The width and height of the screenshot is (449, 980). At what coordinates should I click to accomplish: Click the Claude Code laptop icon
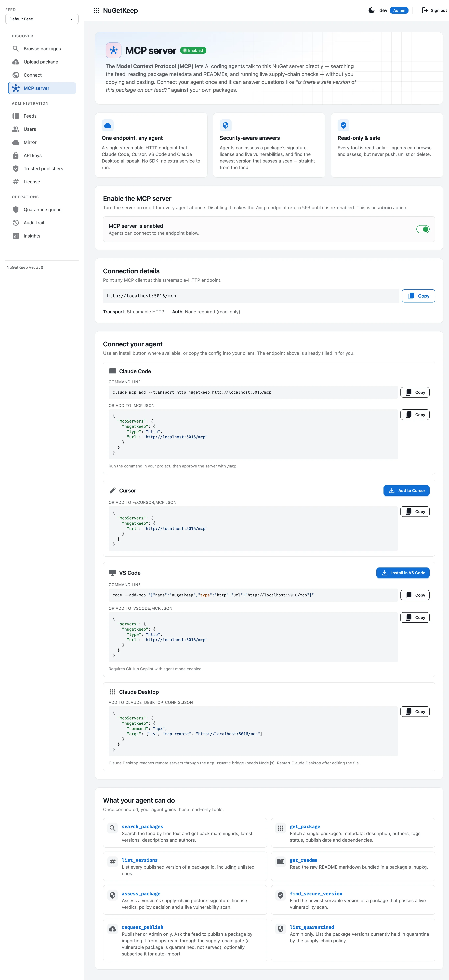[112, 371]
